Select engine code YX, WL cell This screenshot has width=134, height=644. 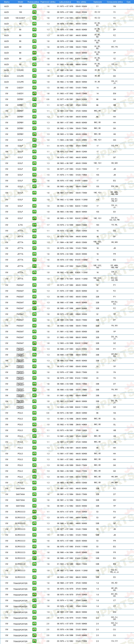pos(114,225)
